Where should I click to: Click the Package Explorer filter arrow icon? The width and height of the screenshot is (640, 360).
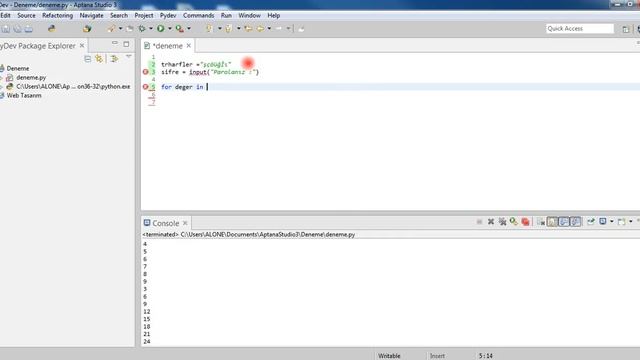point(114,59)
